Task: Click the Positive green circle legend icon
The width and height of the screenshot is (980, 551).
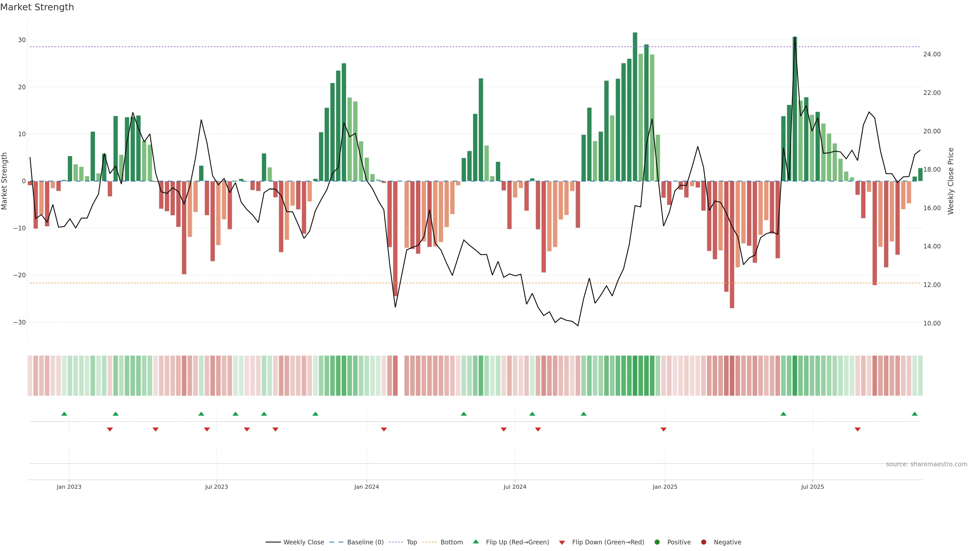Action: [657, 542]
